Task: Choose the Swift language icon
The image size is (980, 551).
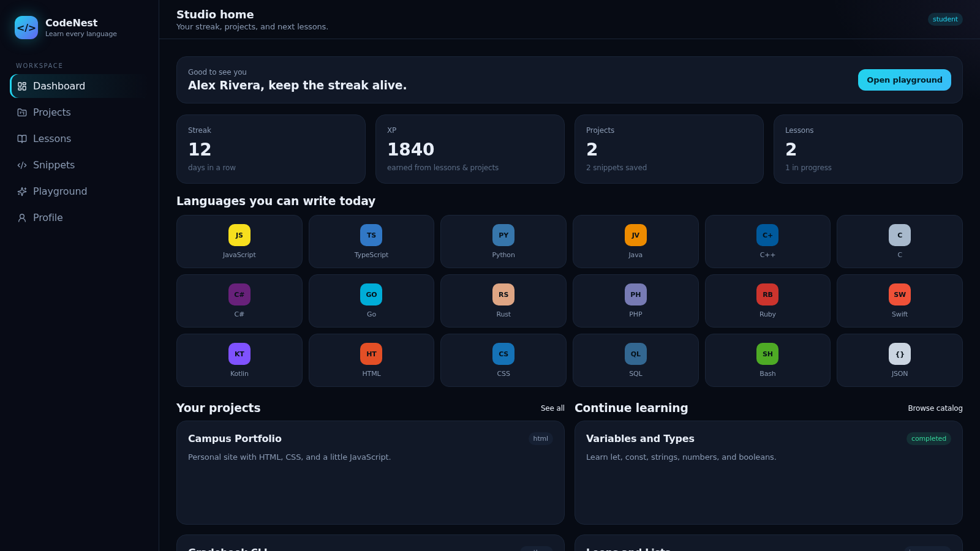Action: [900, 294]
